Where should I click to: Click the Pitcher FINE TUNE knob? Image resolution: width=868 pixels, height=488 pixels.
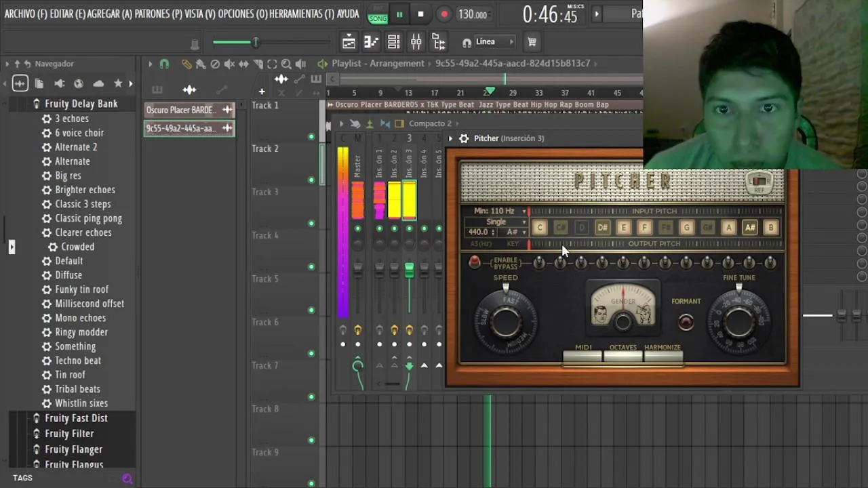pyautogui.click(x=738, y=321)
